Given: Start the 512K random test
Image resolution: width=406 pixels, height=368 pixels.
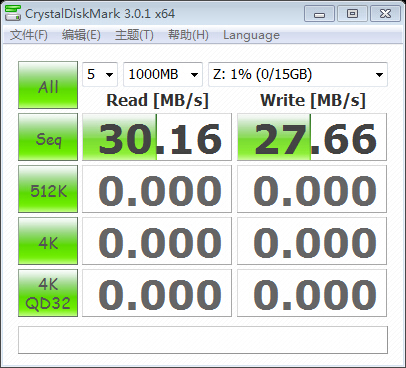Looking at the screenshot, I should [48, 189].
